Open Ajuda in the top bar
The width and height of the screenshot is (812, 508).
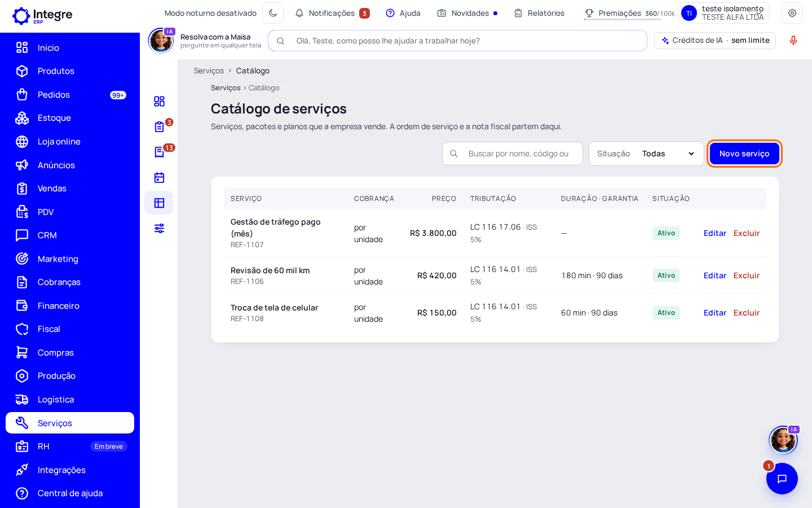tap(403, 13)
